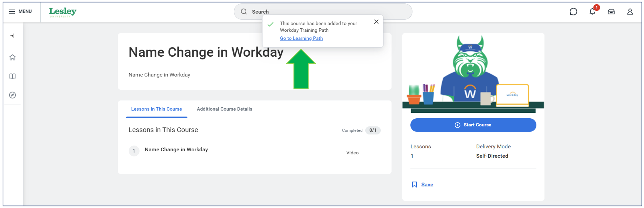Click the green checkmark in notification
Viewport: 644px width, 208px height.
click(x=270, y=24)
